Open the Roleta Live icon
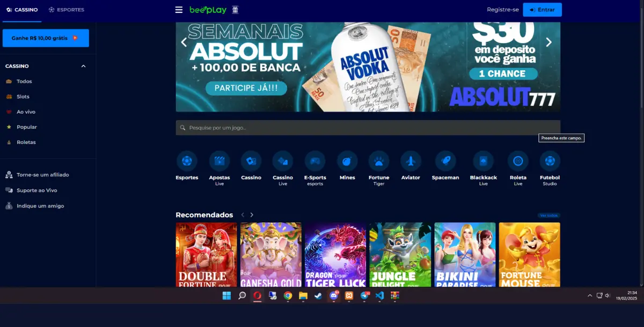The image size is (644, 327). point(518,161)
